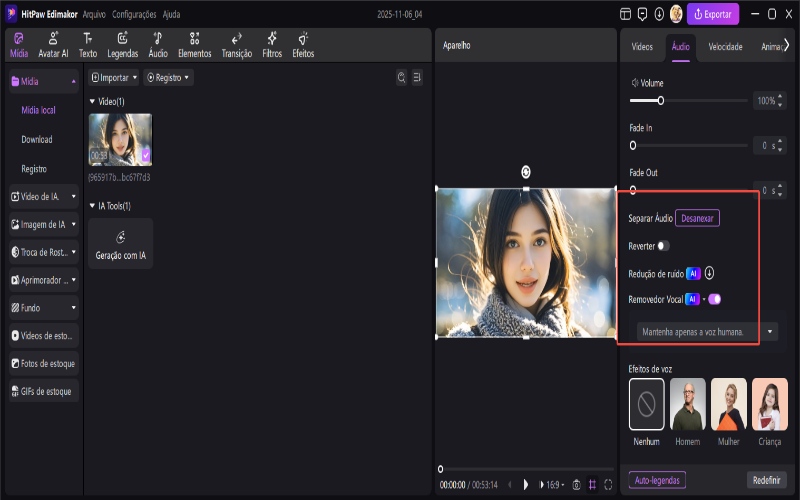
Task: Disable the Removedor Vocal toggle
Action: click(x=714, y=299)
